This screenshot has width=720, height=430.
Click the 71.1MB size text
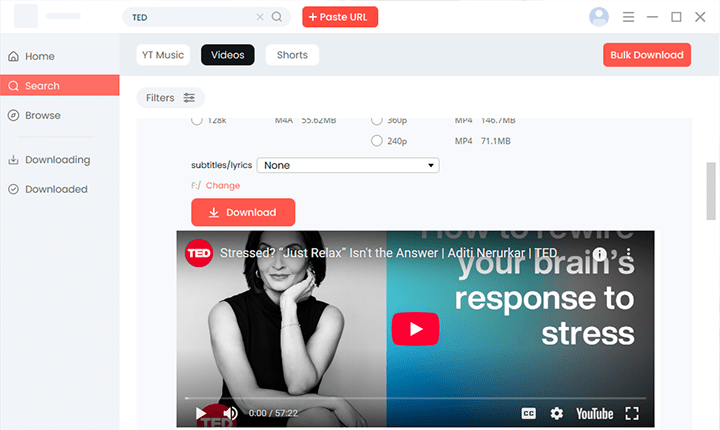pyautogui.click(x=495, y=141)
